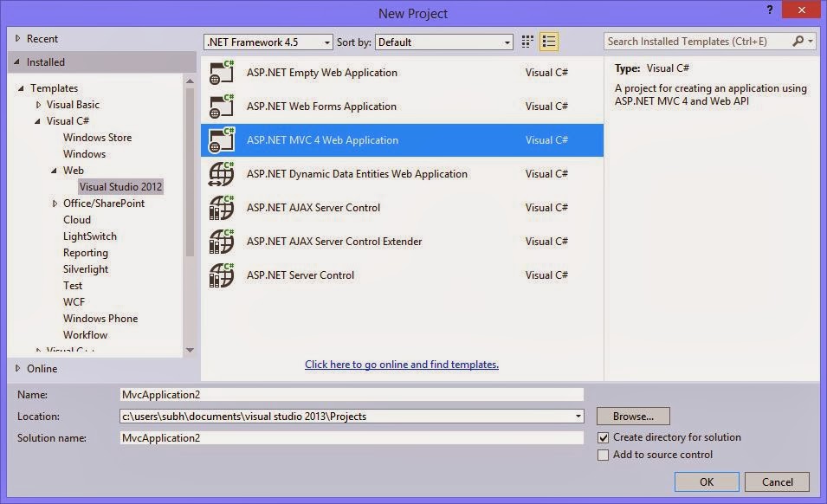Switch to medium icons list view
Viewport: 827px width, 504px height.
(x=548, y=41)
